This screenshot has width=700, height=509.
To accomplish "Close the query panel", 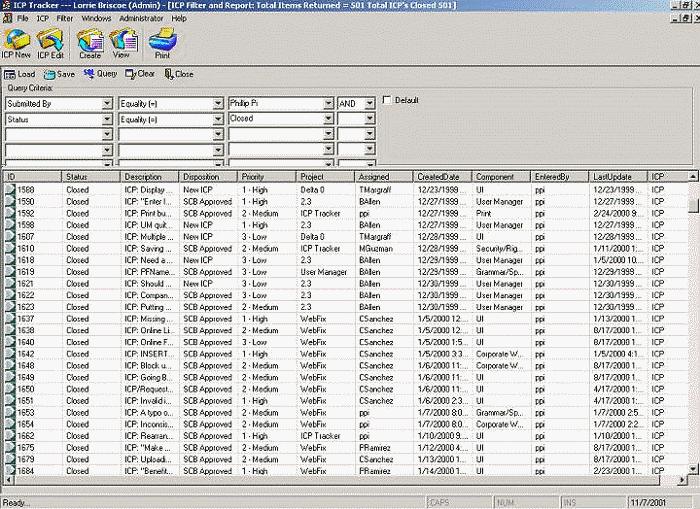I will click(x=179, y=74).
